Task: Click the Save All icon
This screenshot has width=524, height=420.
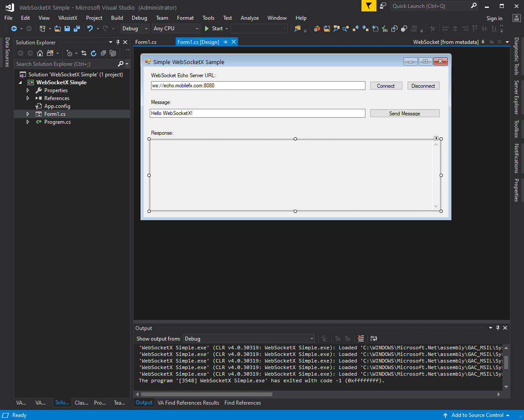Action: click(x=77, y=29)
